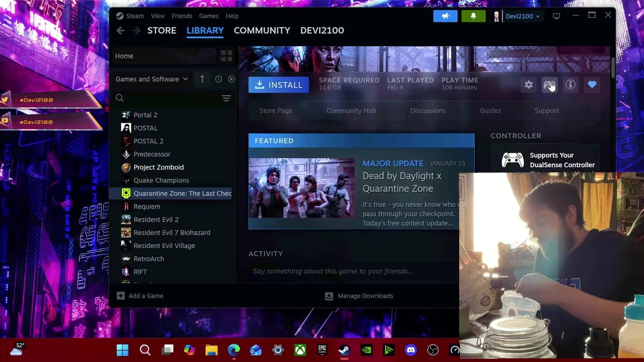The image size is (644, 362).
Task: Click the activity status input field
Action: [354, 271]
